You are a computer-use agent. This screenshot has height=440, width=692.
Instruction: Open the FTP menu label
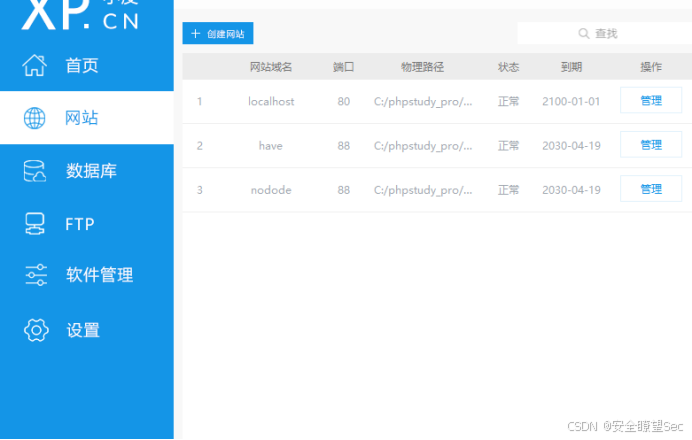coord(80,224)
